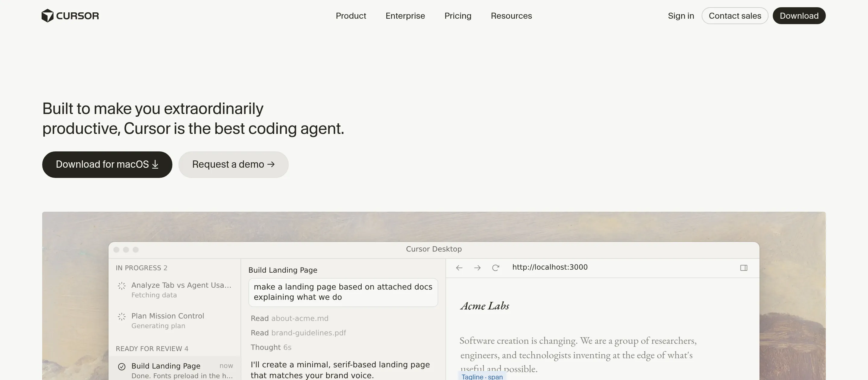Click the Cursor cube logo icon
Screen dimensions: 868x380
[x=48, y=15]
